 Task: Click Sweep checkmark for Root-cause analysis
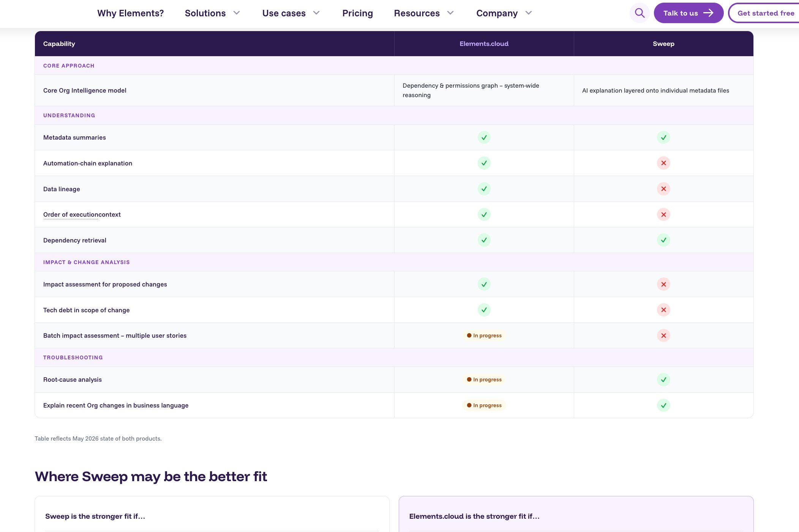pyautogui.click(x=663, y=379)
